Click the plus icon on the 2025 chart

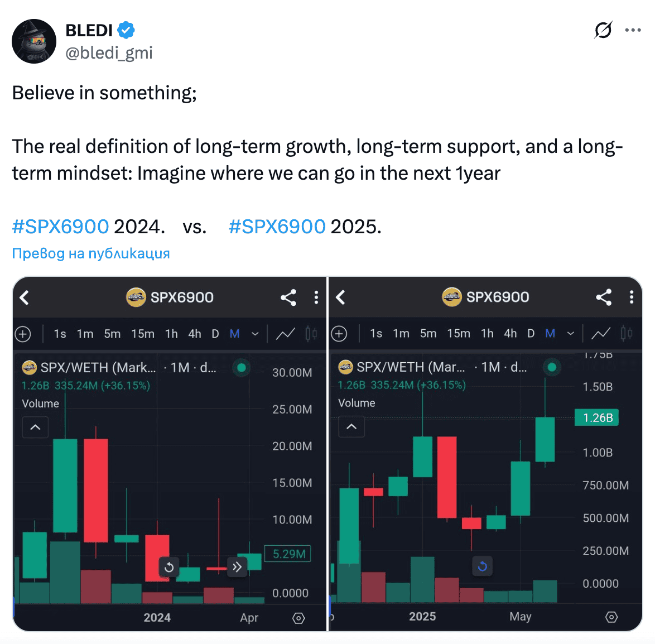[x=339, y=333]
